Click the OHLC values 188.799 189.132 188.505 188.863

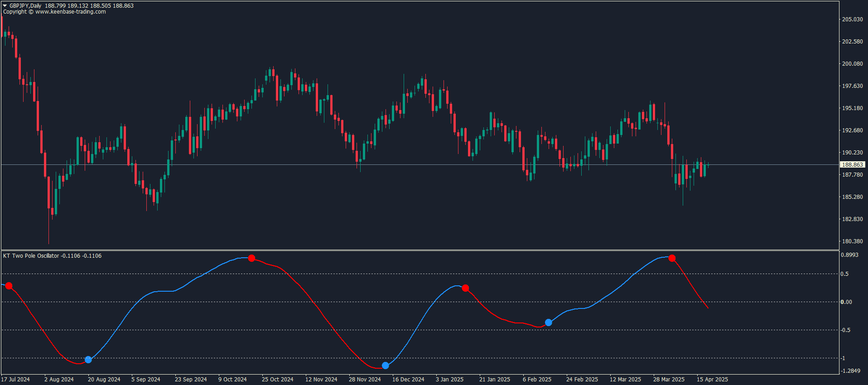(x=89, y=6)
